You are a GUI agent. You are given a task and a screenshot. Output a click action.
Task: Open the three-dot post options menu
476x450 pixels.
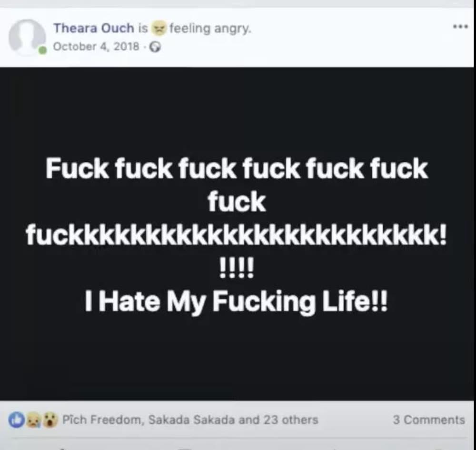click(x=460, y=27)
